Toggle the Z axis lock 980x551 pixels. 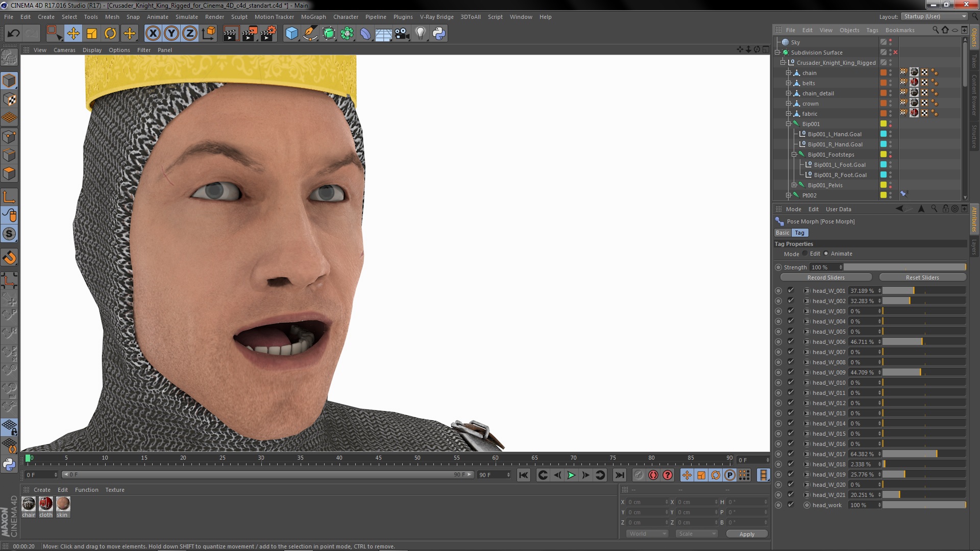pyautogui.click(x=190, y=34)
